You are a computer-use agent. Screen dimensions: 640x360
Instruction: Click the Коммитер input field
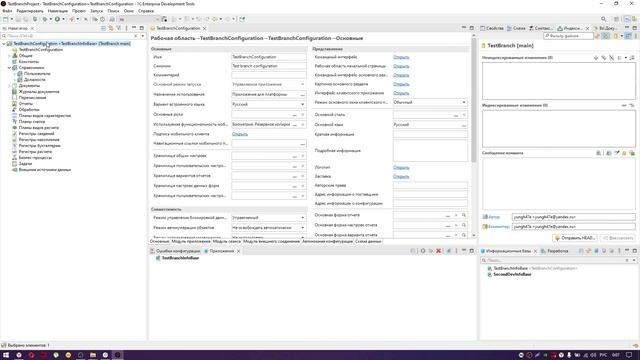point(573,227)
